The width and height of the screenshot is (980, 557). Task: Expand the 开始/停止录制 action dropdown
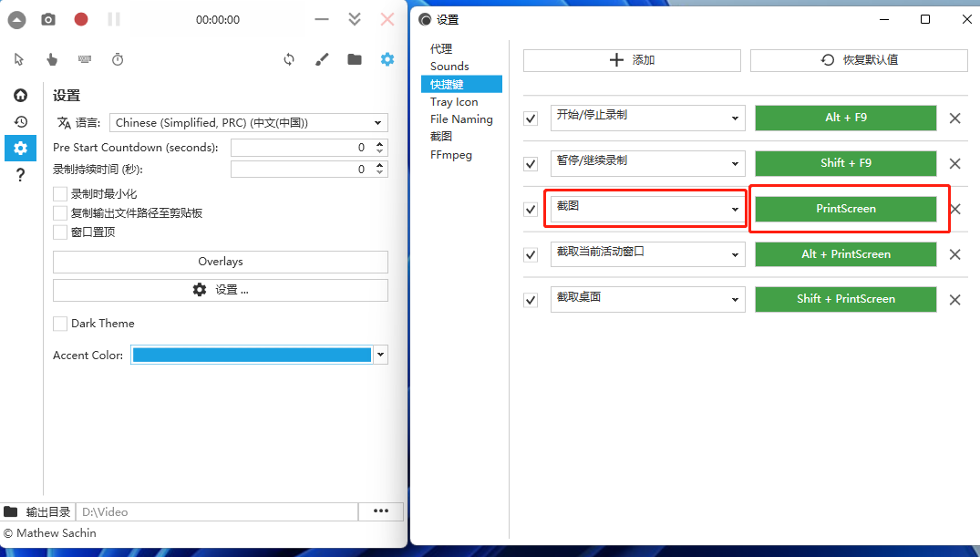coord(647,118)
